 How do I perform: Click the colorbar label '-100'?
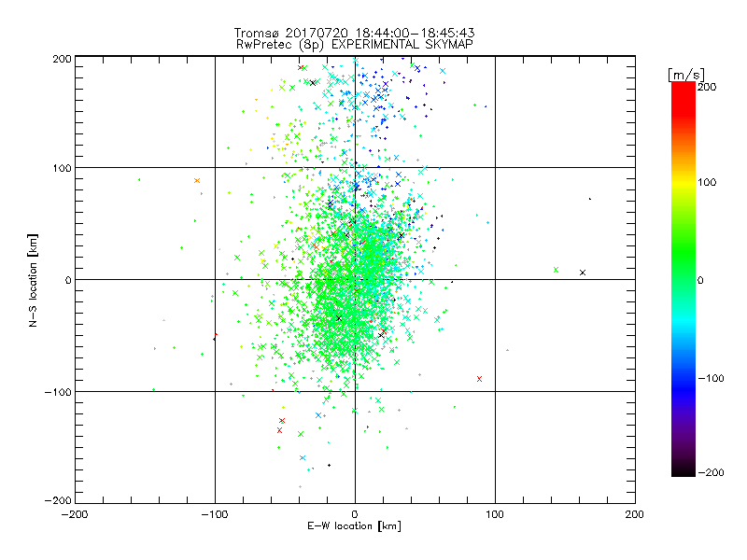711,378
